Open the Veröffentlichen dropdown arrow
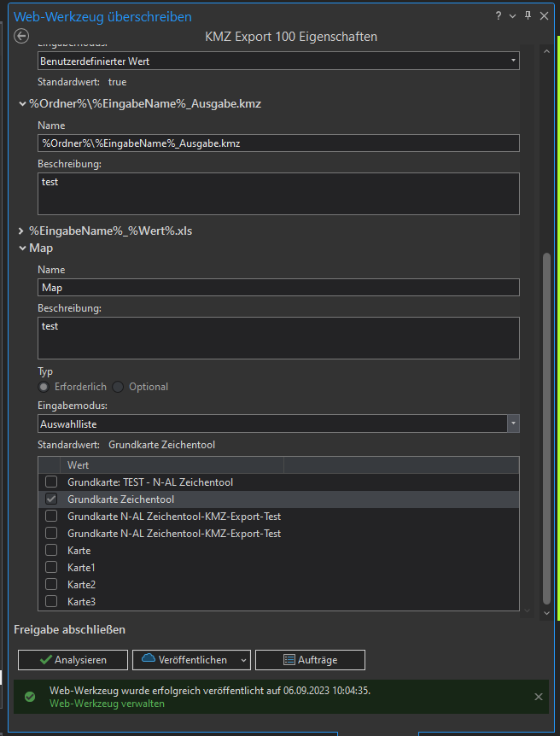Screen dimensions: 560x736 pyautogui.click(x=245, y=660)
